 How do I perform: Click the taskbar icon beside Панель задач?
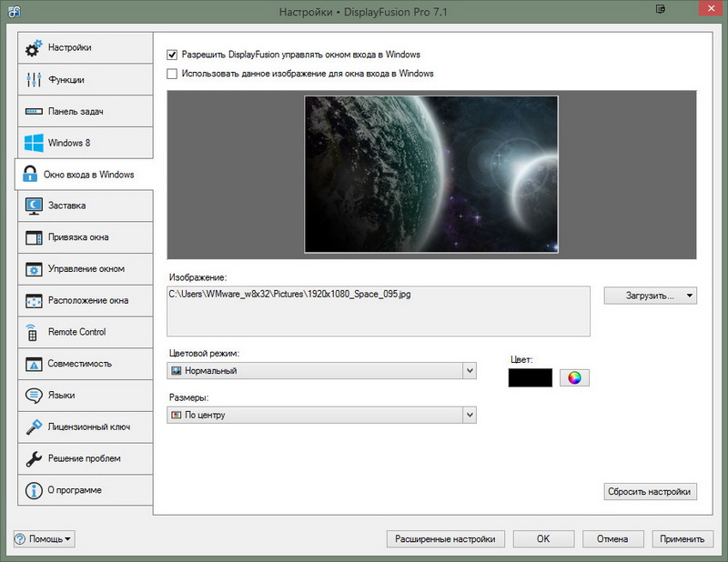point(34,111)
